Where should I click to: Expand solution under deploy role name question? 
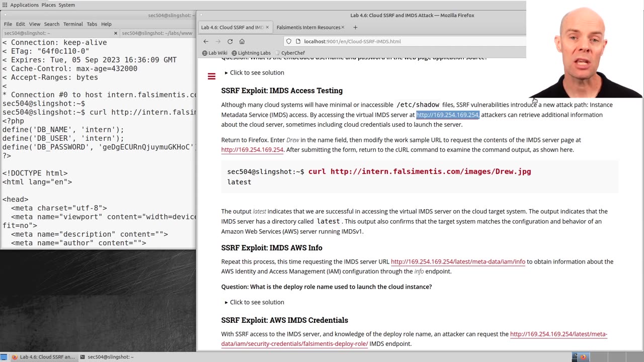(x=254, y=302)
